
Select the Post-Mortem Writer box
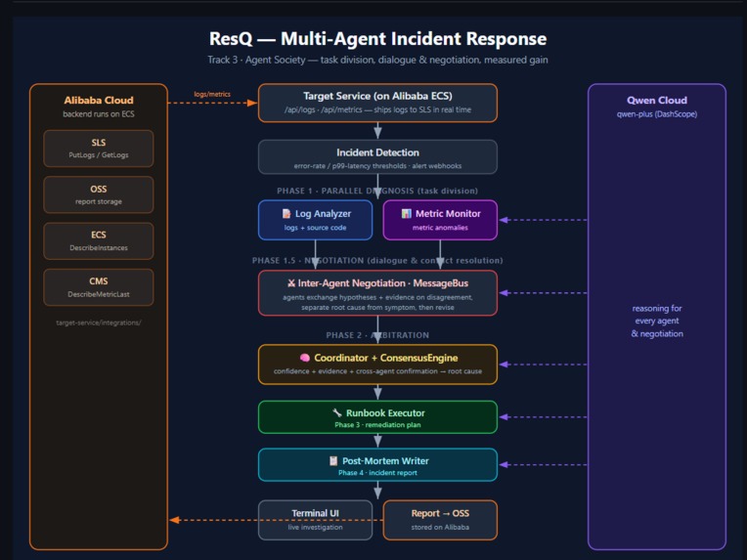(x=377, y=465)
